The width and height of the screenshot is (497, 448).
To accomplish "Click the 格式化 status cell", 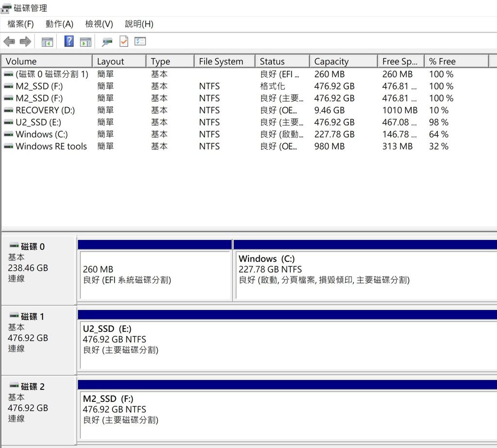I will point(273,86).
